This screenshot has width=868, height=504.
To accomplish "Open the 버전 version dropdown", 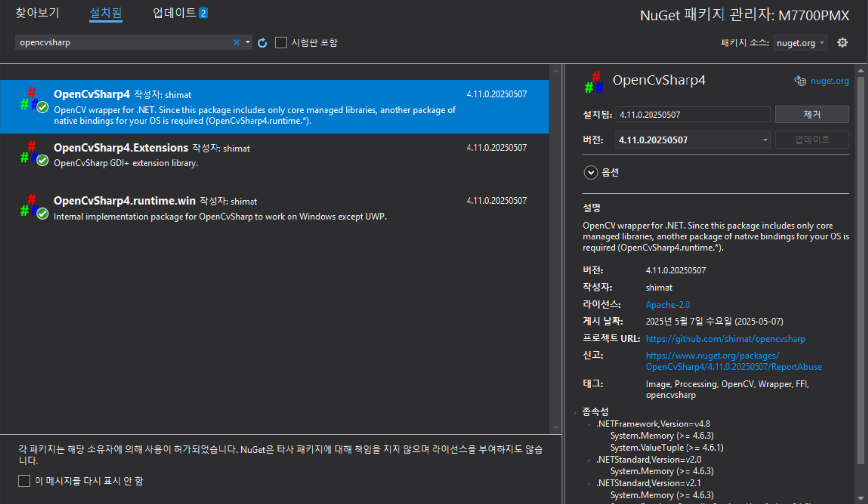I will pos(693,140).
